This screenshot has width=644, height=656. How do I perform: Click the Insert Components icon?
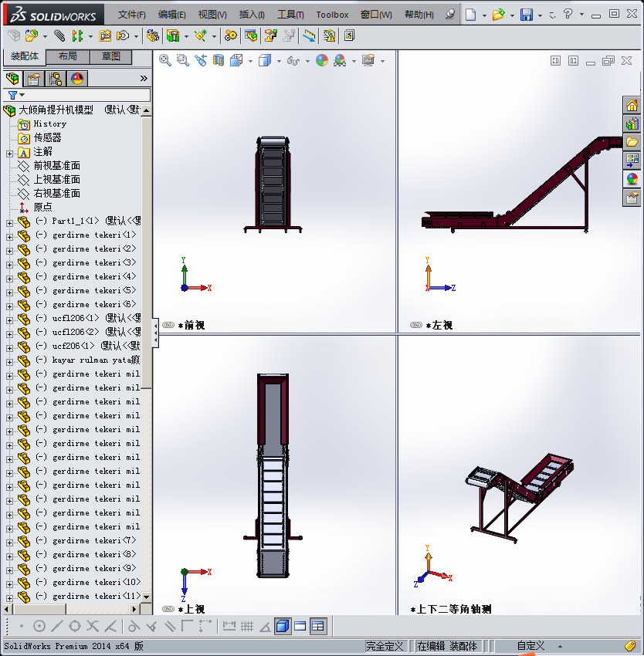click(32, 36)
